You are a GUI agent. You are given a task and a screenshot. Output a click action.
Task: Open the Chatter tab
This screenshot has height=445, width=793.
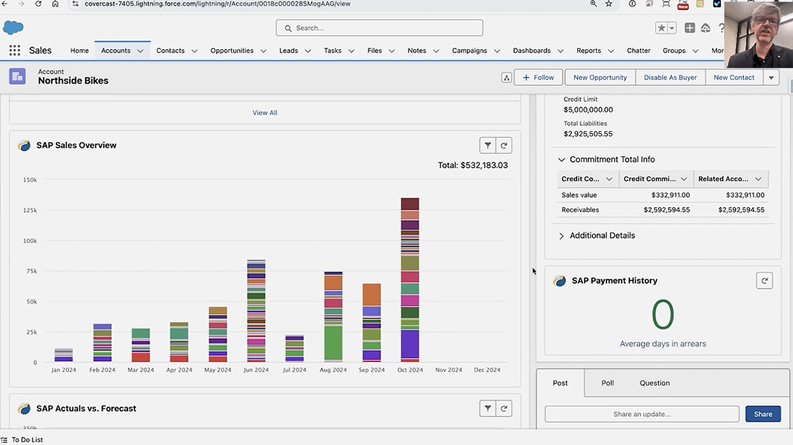(638, 51)
